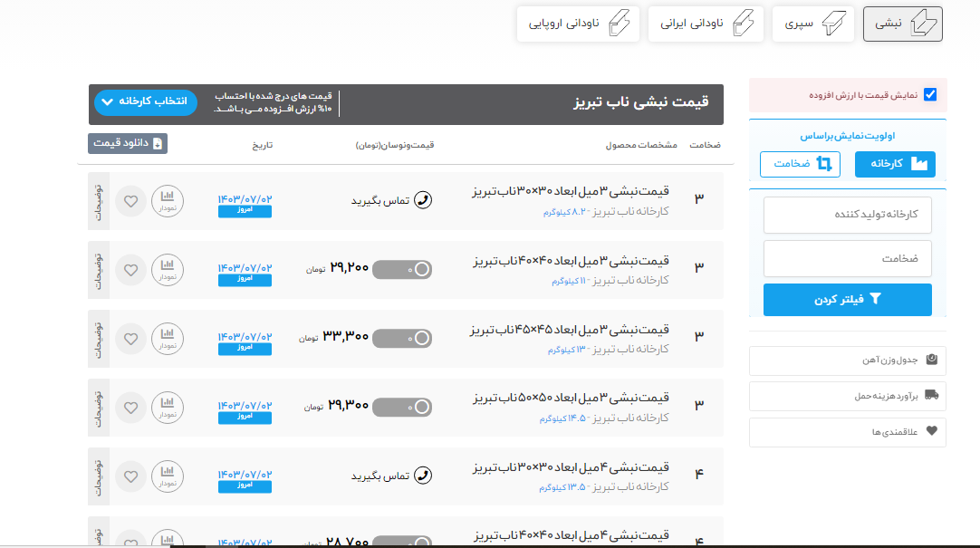Expand descriptions tab on first row
Screen dimensions: 980x548
(99, 200)
